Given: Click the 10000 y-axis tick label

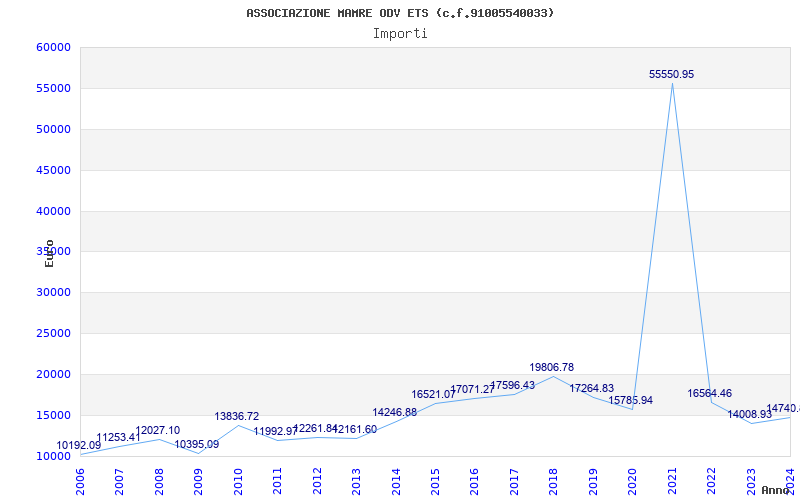Looking at the screenshot, I should coord(54,456).
